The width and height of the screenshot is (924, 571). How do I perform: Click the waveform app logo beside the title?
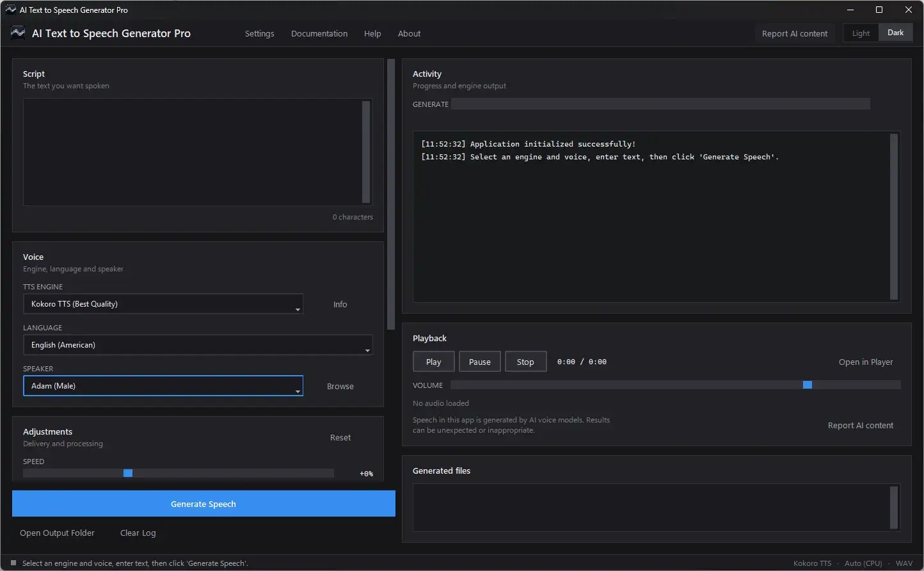18,33
